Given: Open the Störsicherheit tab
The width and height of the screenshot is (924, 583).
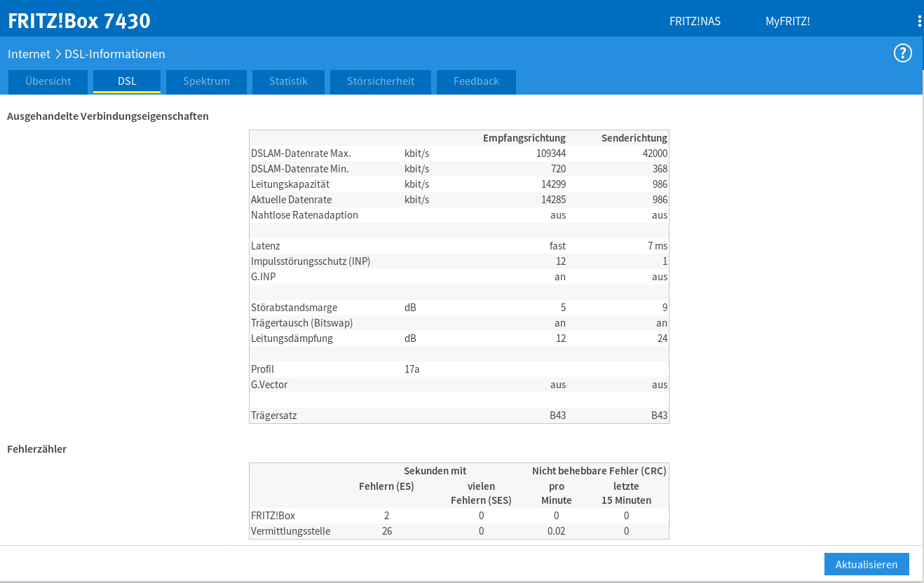Looking at the screenshot, I should [x=381, y=81].
